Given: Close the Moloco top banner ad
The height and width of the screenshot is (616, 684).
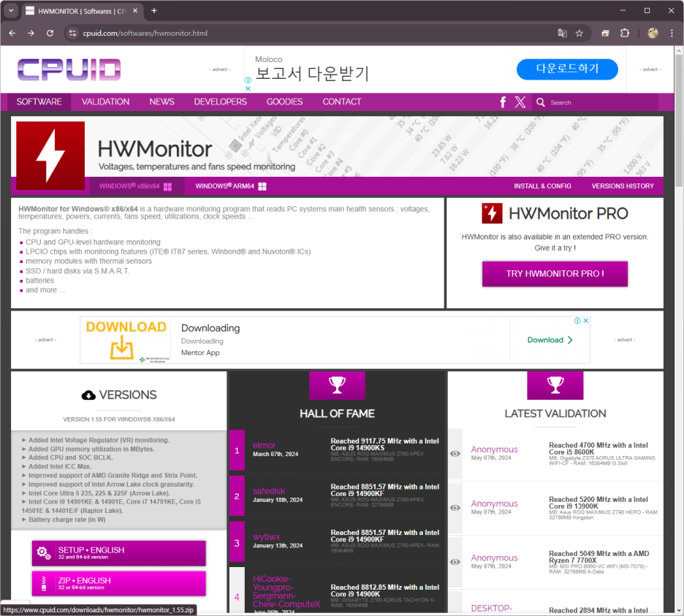Looking at the screenshot, I should pos(248,88).
